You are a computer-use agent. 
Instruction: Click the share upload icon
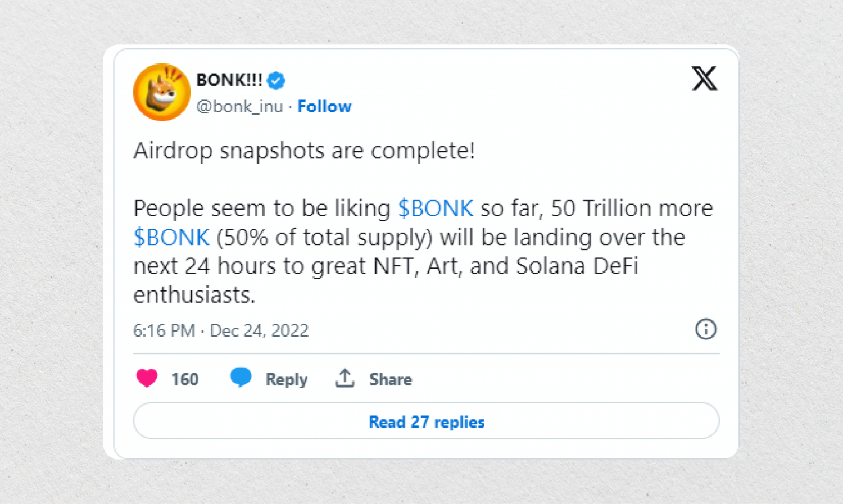[x=345, y=378]
